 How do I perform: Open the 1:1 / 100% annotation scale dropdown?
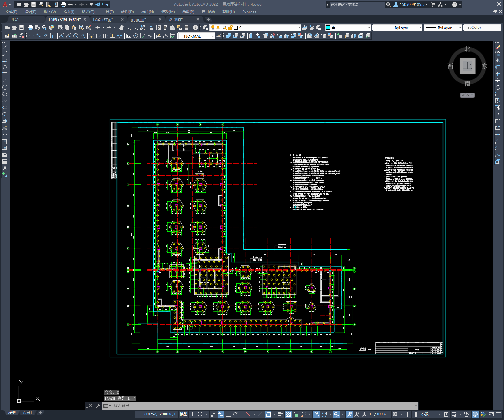(x=379, y=414)
